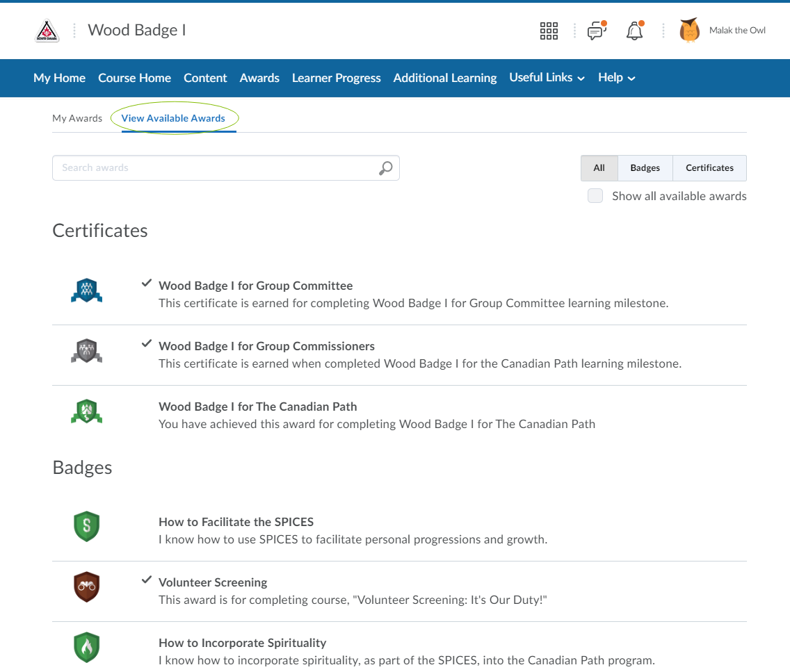This screenshot has height=672, width=790.
Task: Filter awards by All
Action: [599, 168]
